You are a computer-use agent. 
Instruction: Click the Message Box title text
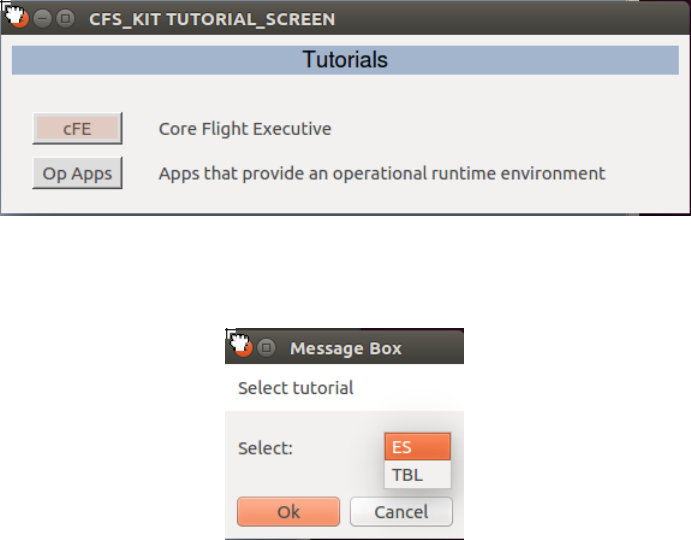[345, 348]
